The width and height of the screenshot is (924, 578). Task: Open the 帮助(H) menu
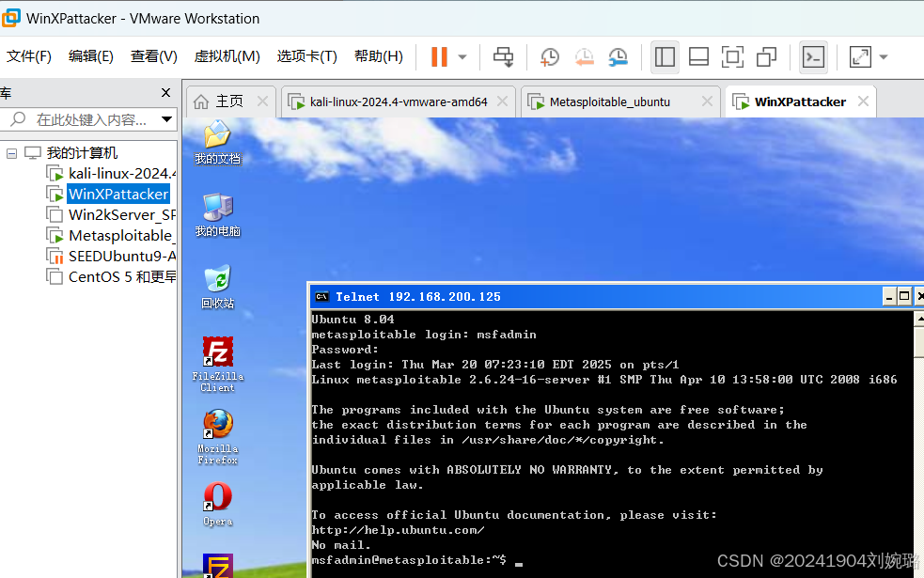[x=378, y=56]
